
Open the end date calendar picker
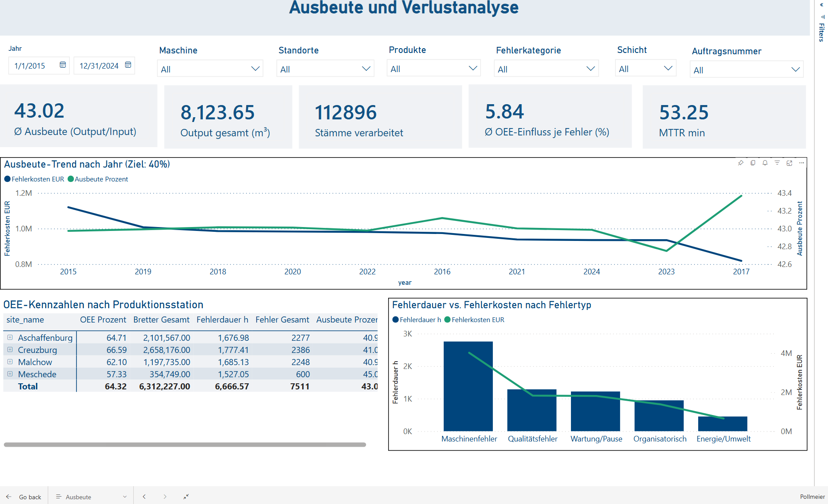click(x=128, y=65)
